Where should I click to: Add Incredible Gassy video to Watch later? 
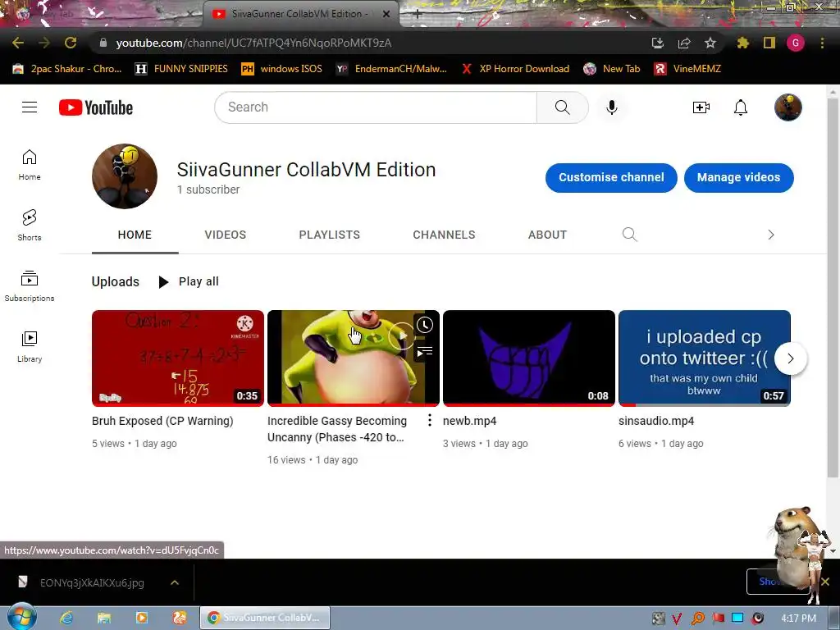tap(425, 325)
